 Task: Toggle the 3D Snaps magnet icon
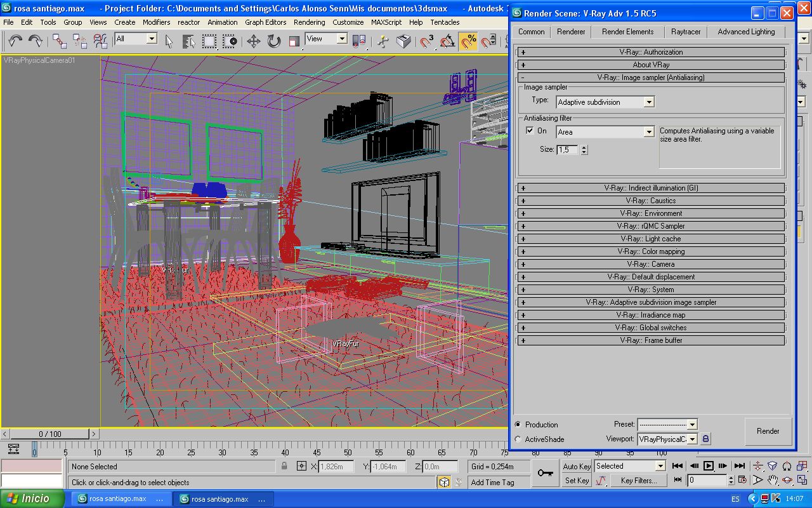(428, 41)
